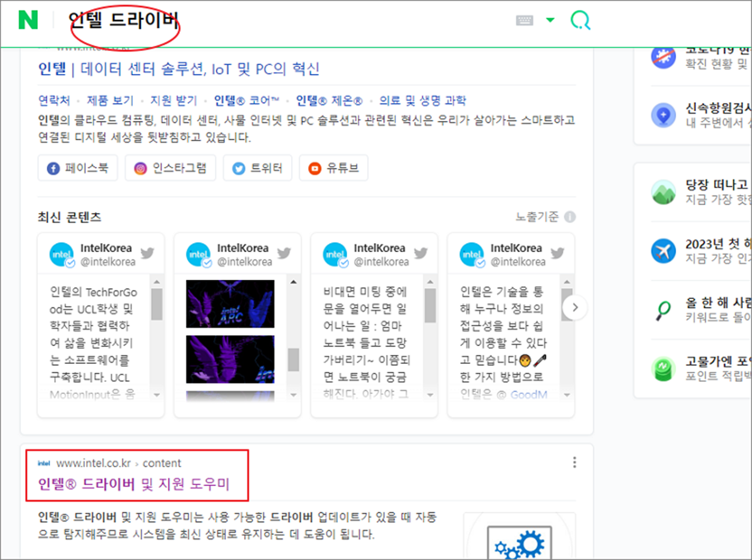
Task: Open the 제품 보기 sublink
Action: [x=110, y=100]
